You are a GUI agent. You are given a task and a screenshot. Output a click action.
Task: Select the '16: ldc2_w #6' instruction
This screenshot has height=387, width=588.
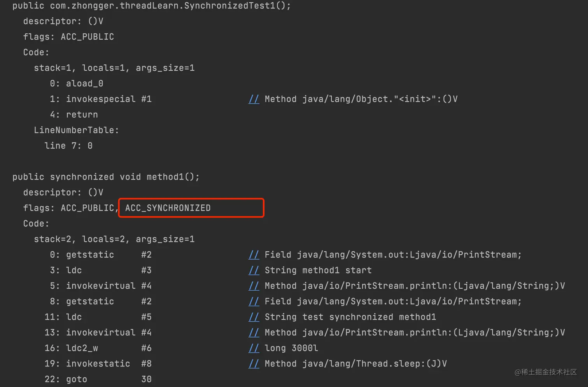pos(98,348)
